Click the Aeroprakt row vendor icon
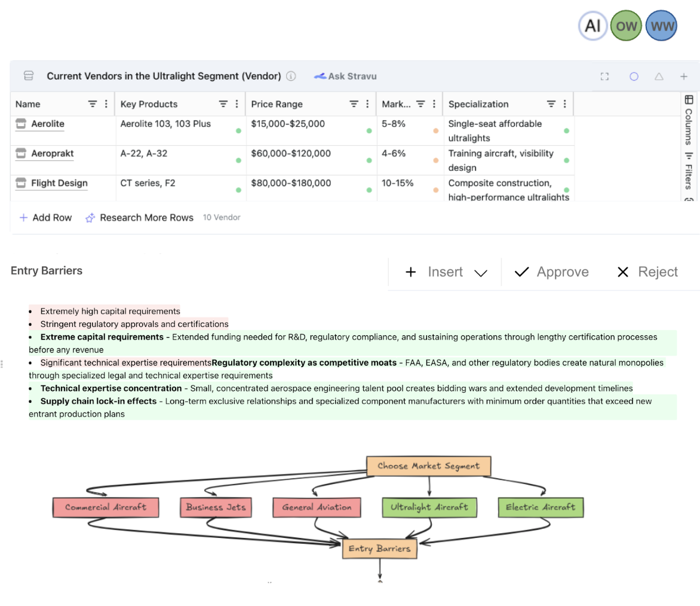 pyautogui.click(x=21, y=153)
